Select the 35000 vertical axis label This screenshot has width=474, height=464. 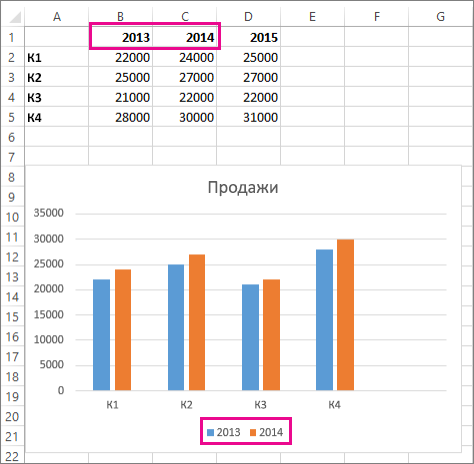[x=49, y=213]
